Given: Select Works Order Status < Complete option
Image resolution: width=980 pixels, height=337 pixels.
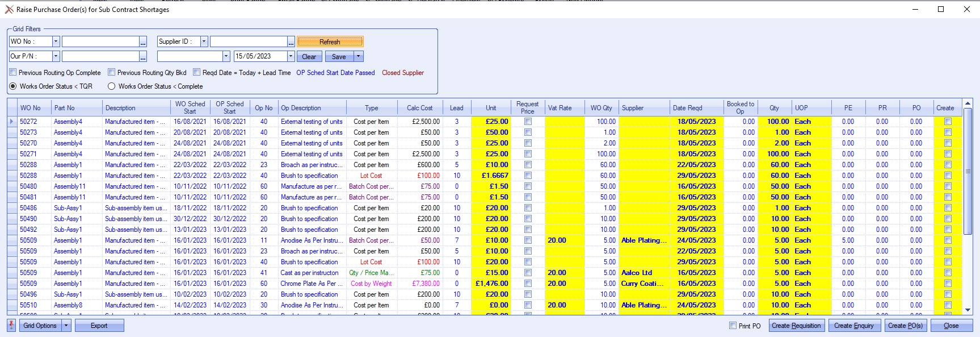Looking at the screenshot, I should click(x=111, y=86).
